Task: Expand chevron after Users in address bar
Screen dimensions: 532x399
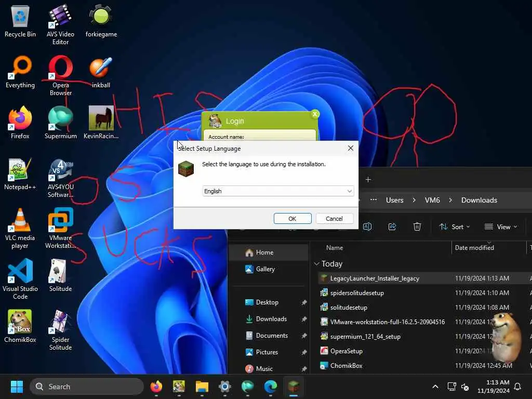Action: pyautogui.click(x=414, y=200)
